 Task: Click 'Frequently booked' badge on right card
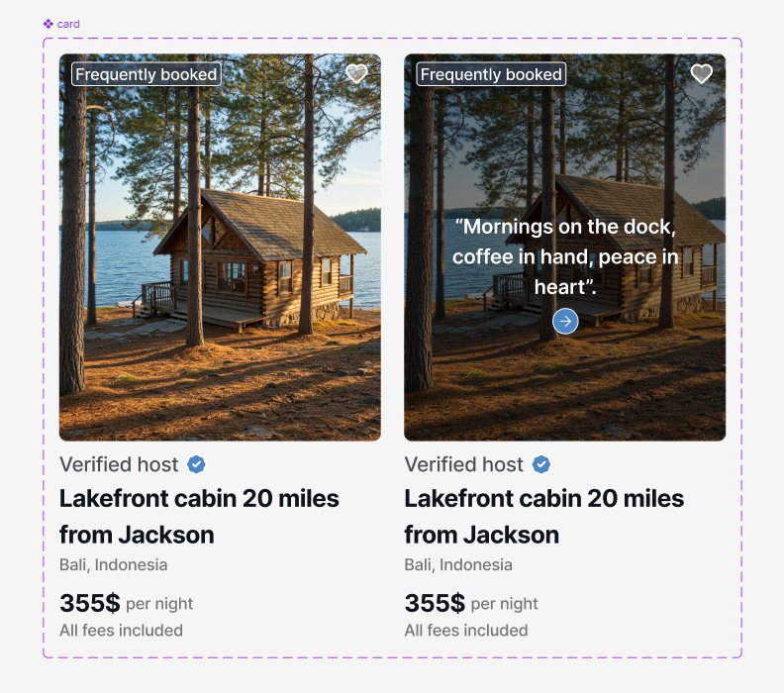click(491, 74)
